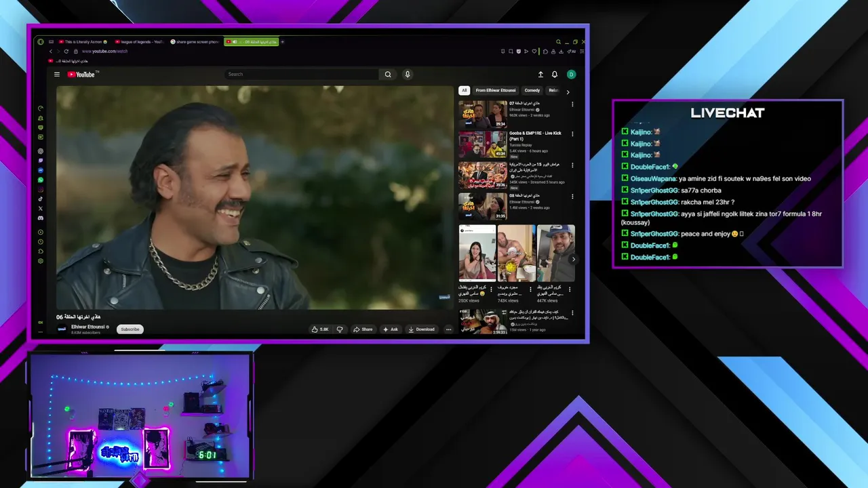Open the sidebar player icon
Image resolution: width=868 pixels, height=488 pixels.
(x=41, y=232)
